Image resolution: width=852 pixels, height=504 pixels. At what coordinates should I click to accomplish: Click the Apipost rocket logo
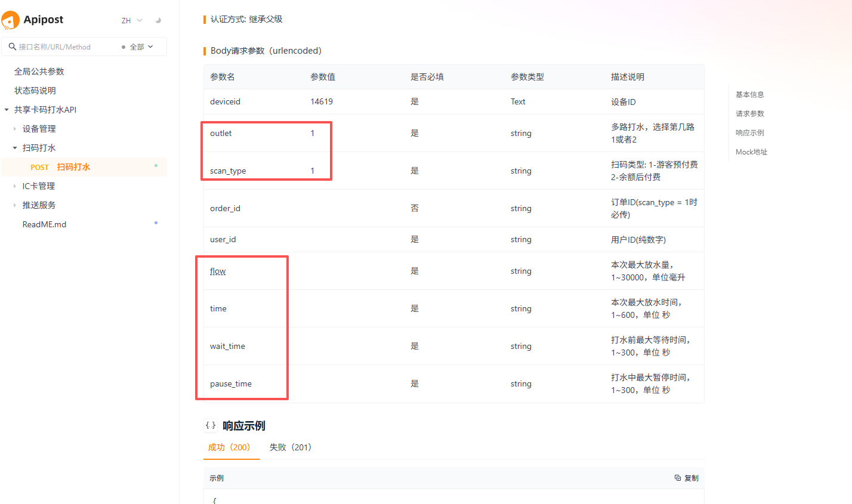[10, 20]
